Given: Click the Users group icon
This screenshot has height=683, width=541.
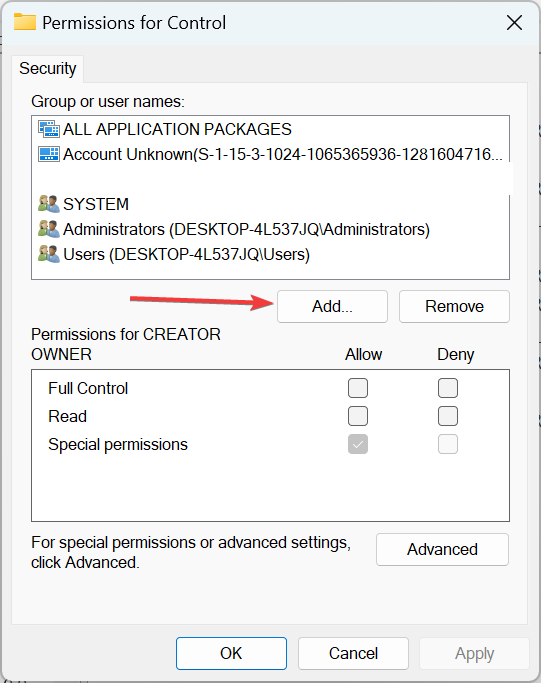Looking at the screenshot, I should click(x=49, y=254).
